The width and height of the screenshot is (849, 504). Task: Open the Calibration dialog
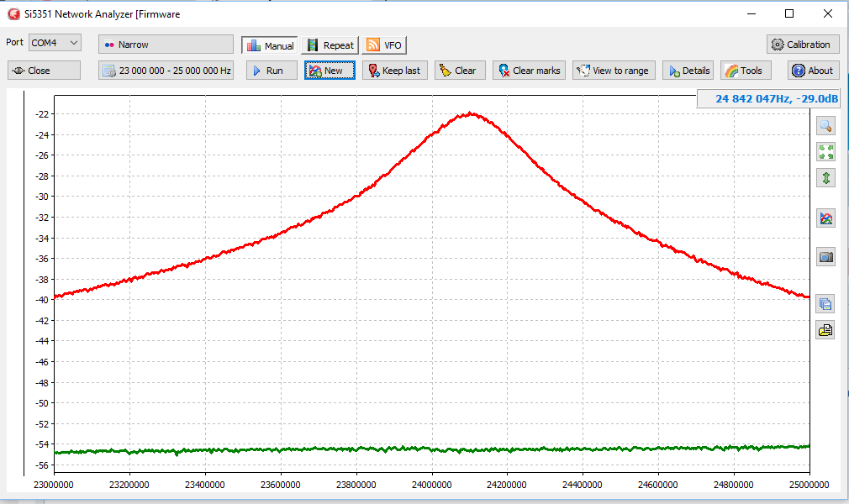tap(803, 45)
